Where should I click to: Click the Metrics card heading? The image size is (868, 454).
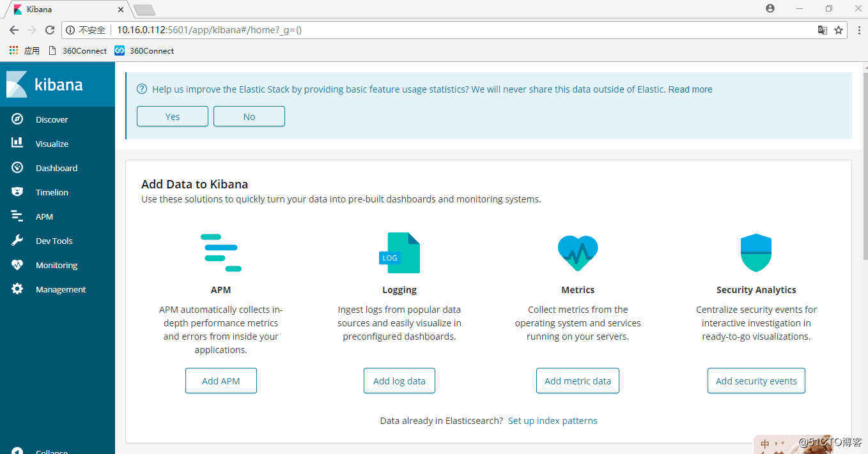578,290
